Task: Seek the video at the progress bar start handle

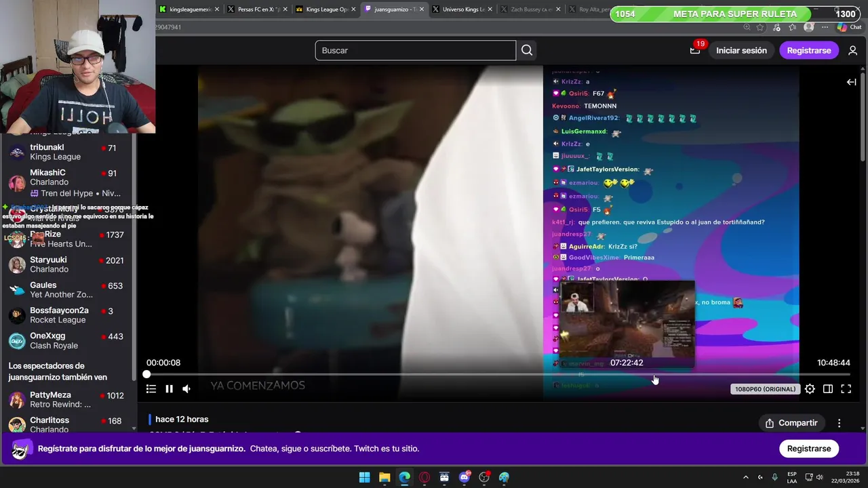Action: [x=146, y=374]
